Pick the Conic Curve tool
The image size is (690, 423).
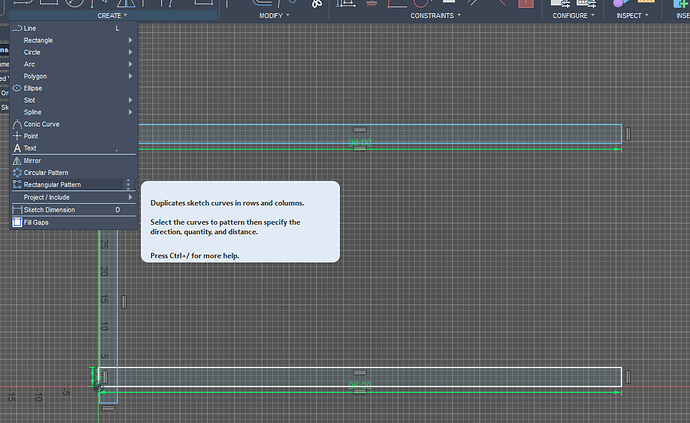click(41, 124)
